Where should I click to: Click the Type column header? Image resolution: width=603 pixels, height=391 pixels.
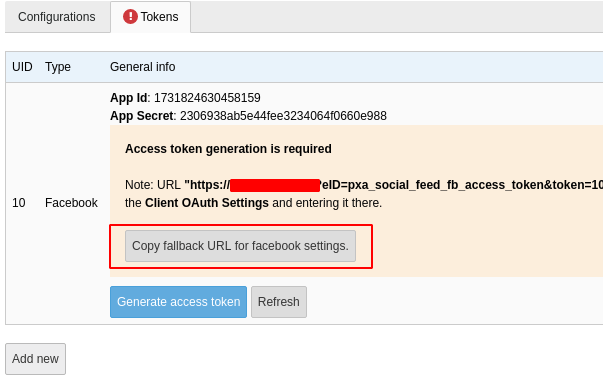click(x=58, y=67)
